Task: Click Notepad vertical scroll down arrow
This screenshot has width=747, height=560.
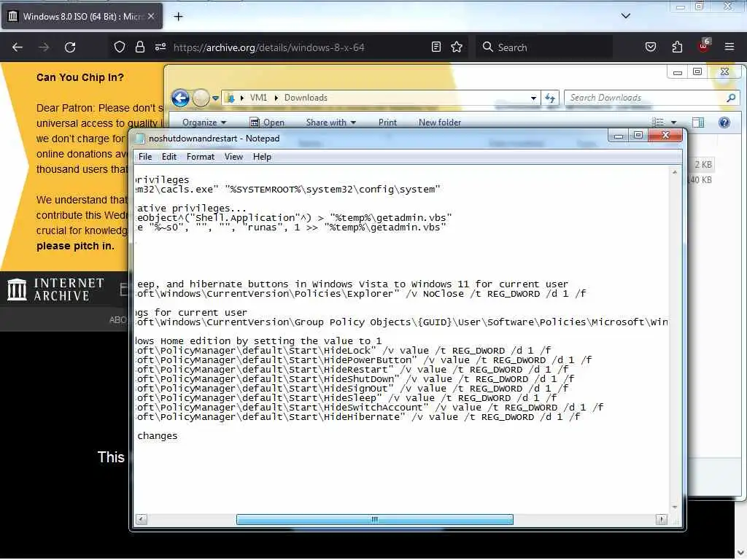Action: (675, 507)
